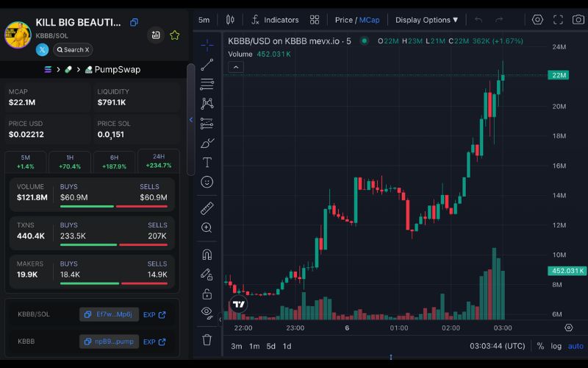588x368 pixels.
Task: Copy the KBBB/SOL pair address Ef7w...Mp6j
Action: [109, 314]
